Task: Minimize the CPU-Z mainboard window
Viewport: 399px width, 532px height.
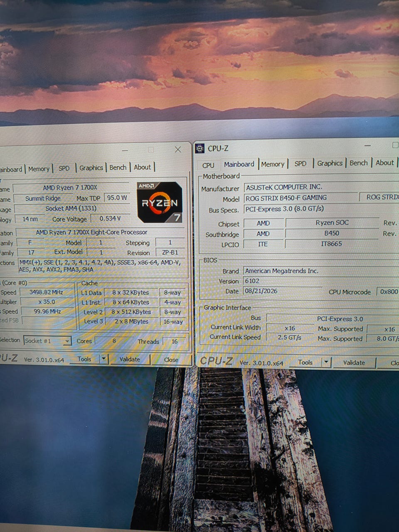Action: [x=367, y=146]
